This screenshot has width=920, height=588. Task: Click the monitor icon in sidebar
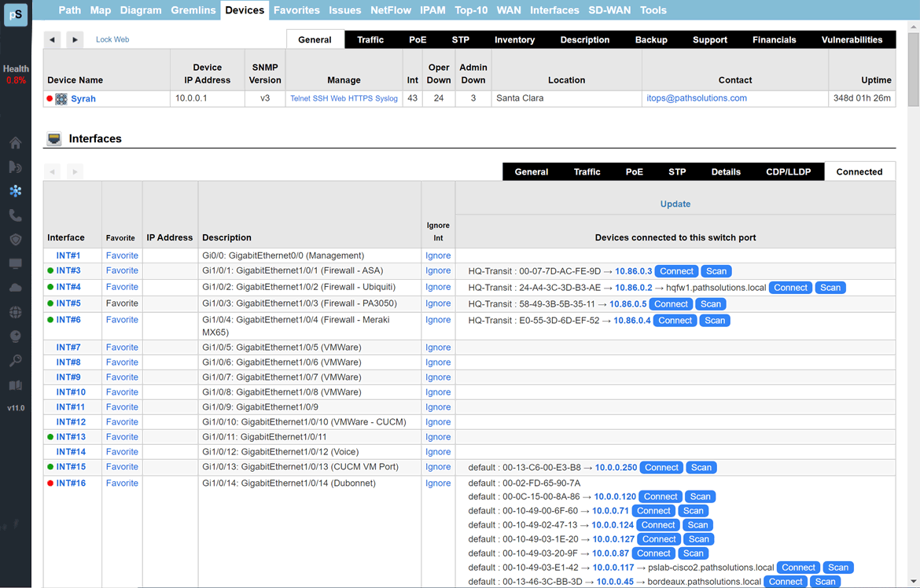point(16,264)
